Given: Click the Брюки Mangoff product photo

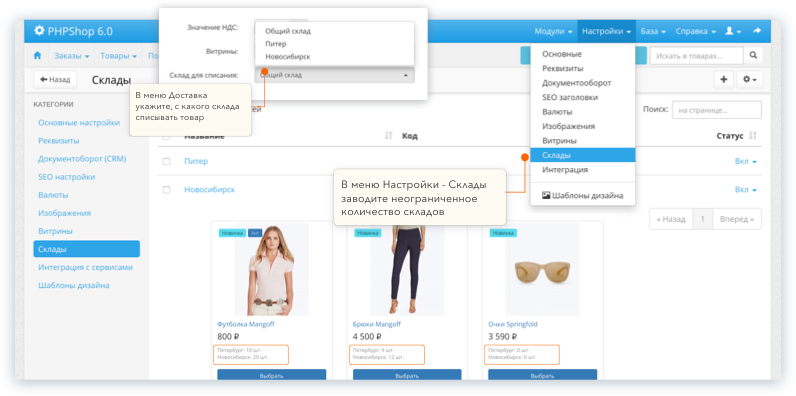Looking at the screenshot, I should (x=407, y=270).
